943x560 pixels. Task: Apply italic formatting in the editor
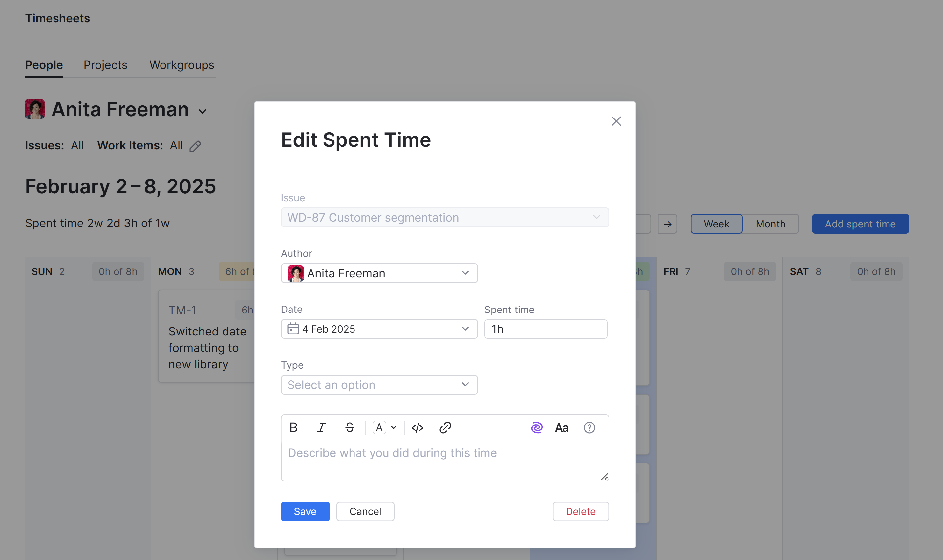tap(322, 427)
